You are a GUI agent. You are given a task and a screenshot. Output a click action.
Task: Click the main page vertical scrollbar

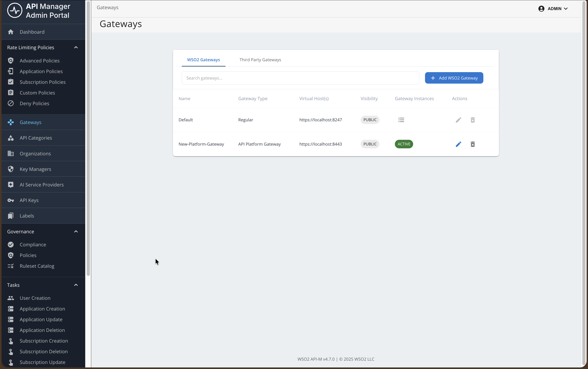[x=584, y=183]
